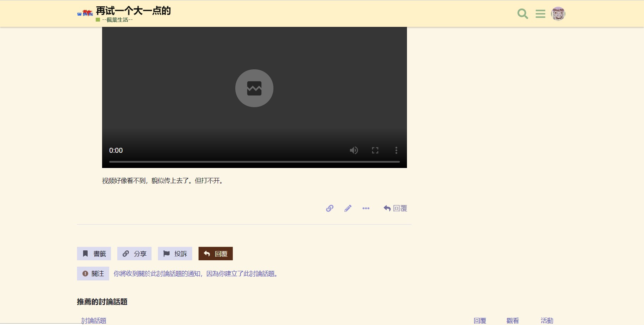Click the video progress bar
644x325 pixels.
[254, 162]
